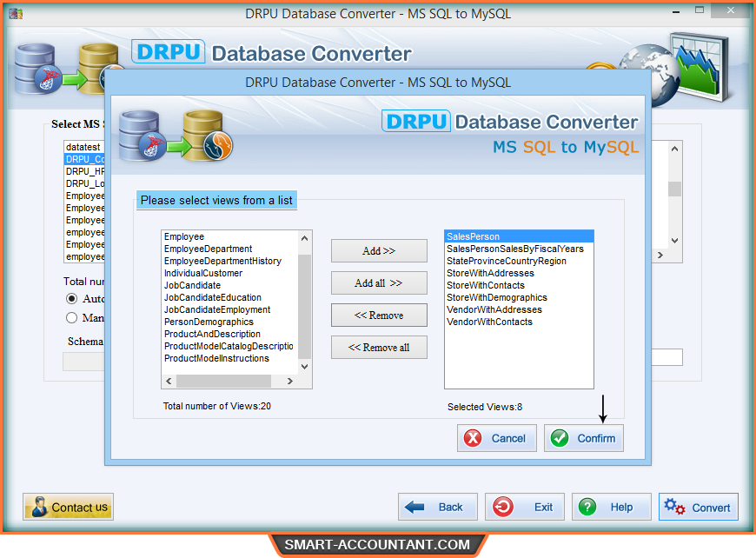
Task: Select the Manual radio button in main window
Action: [71, 317]
